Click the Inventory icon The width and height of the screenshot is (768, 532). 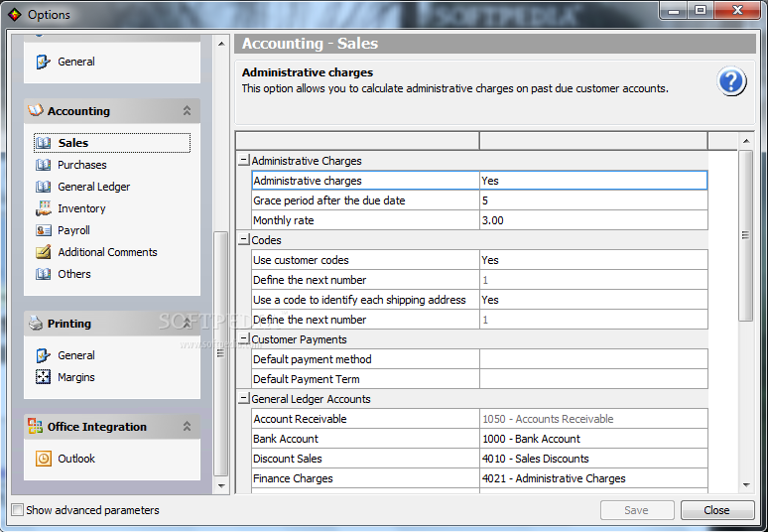[x=43, y=208]
